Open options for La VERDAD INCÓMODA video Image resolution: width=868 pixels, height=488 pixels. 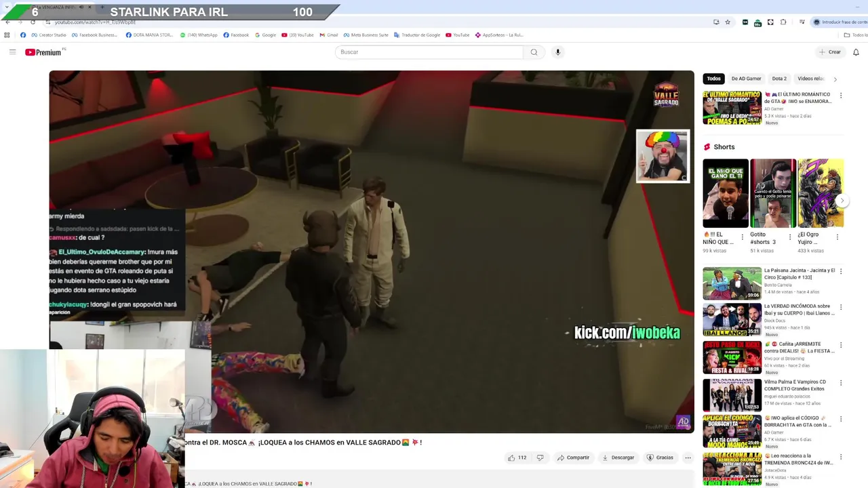[841, 308]
